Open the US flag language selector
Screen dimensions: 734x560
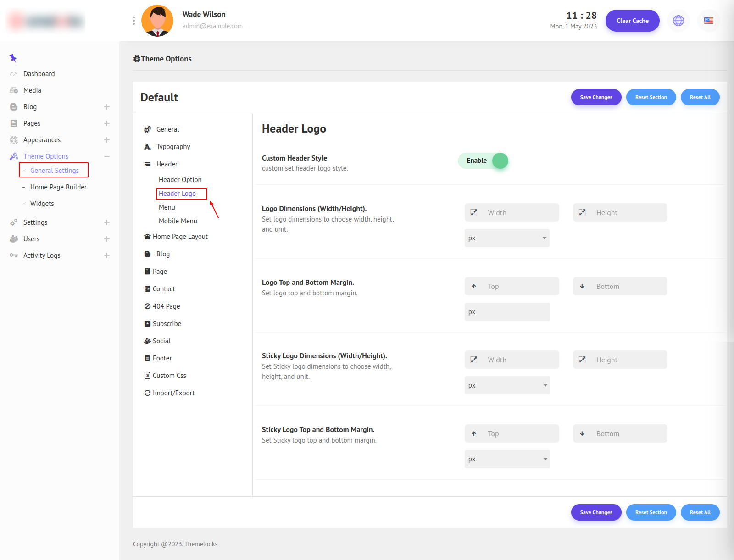(708, 21)
